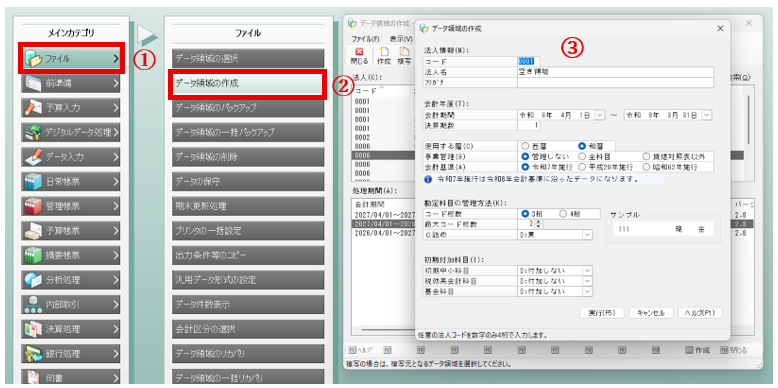Click the キャンセル button
The width and height of the screenshot is (778, 388).
(650, 313)
